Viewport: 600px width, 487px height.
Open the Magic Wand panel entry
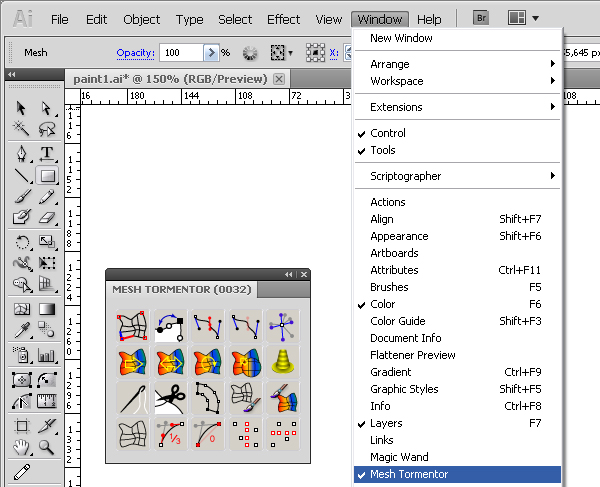pos(457,457)
